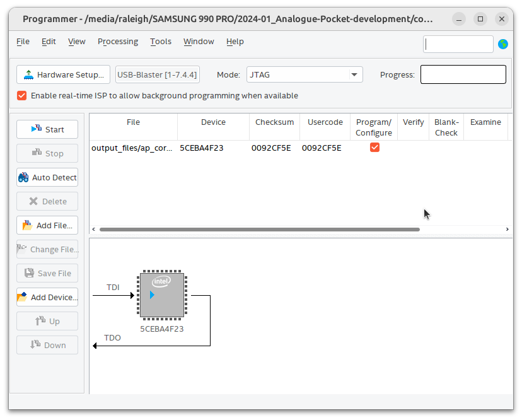Click inside the Progress bar field
522x420 pixels.
(x=463, y=74)
